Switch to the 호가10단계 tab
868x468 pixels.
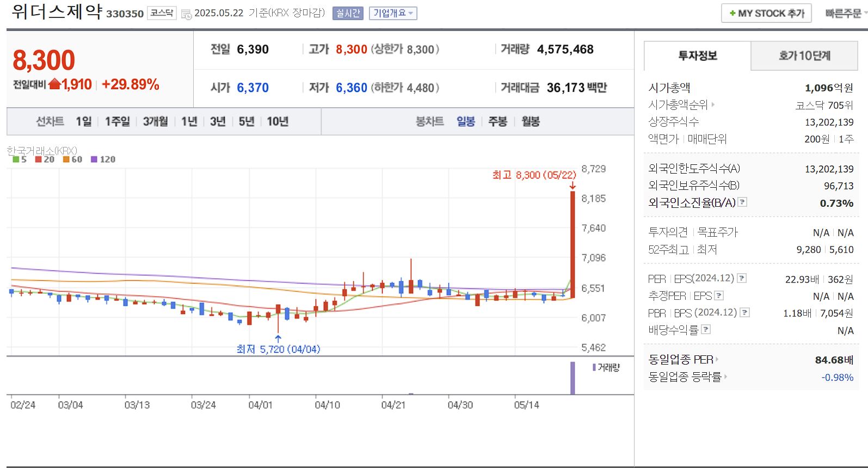804,56
